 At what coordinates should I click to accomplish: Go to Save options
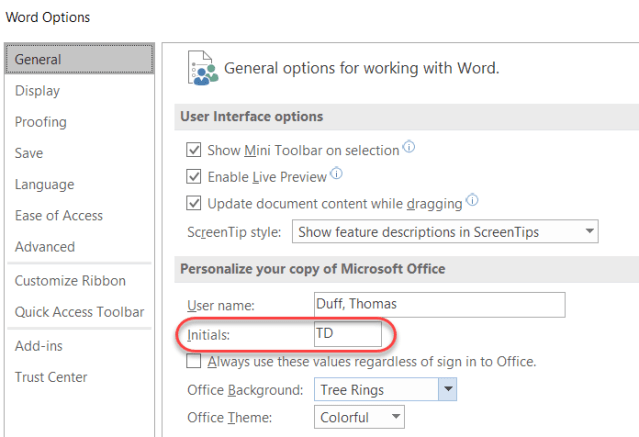click(29, 153)
